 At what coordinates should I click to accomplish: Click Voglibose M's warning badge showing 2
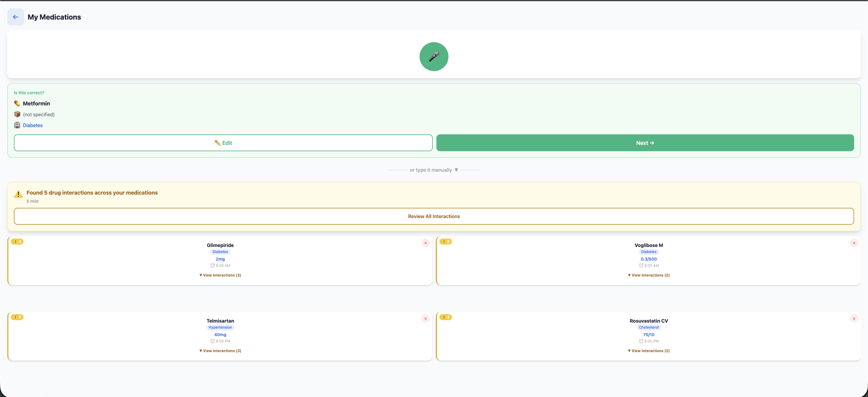coord(445,242)
